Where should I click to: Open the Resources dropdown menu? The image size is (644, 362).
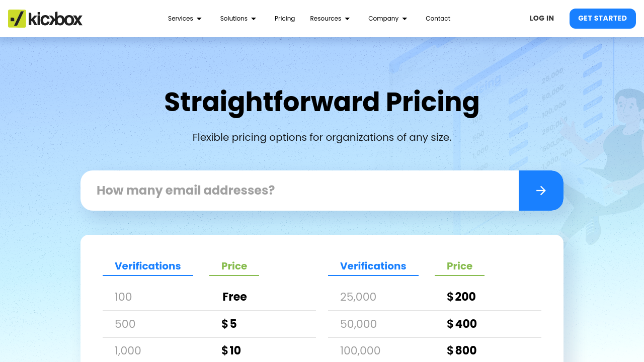pyautogui.click(x=330, y=19)
